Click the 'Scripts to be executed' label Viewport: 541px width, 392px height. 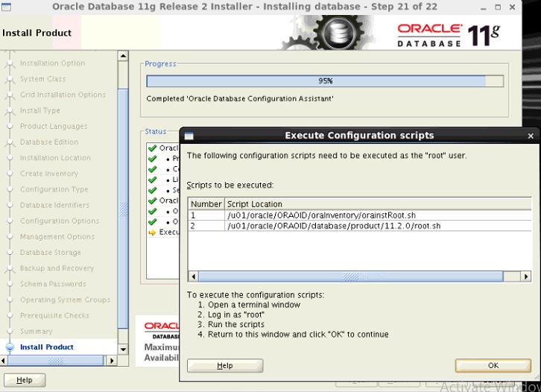pos(230,185)
